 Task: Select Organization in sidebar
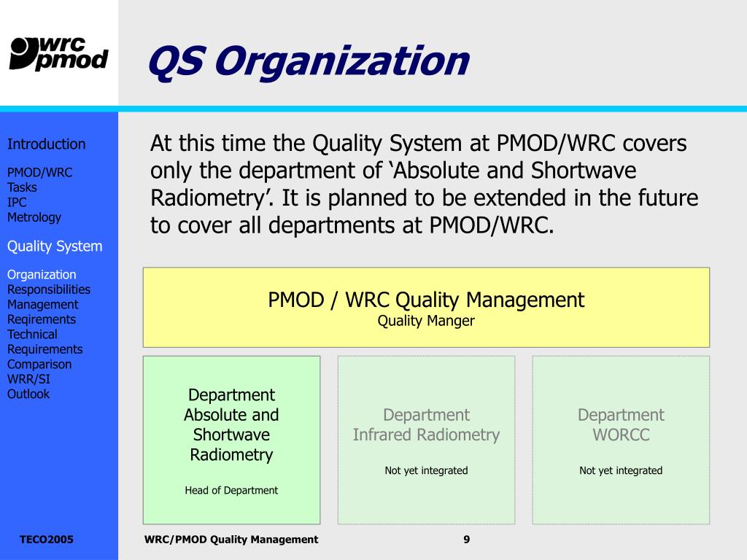click(42, 274)
